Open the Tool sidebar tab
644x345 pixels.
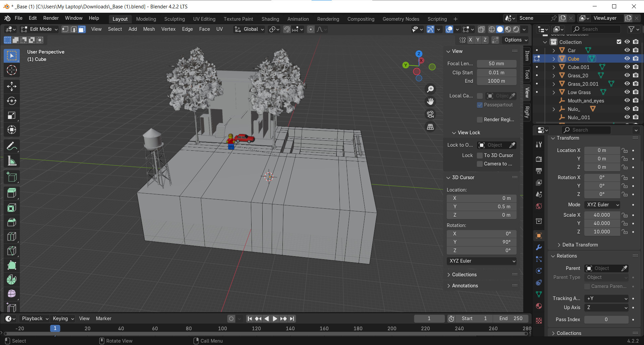527,74
